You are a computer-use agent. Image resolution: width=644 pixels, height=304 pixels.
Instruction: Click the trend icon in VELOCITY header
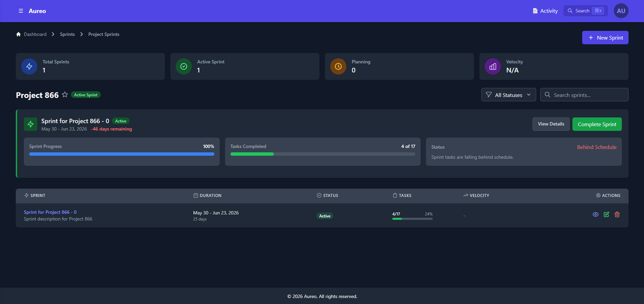(465, 195)
